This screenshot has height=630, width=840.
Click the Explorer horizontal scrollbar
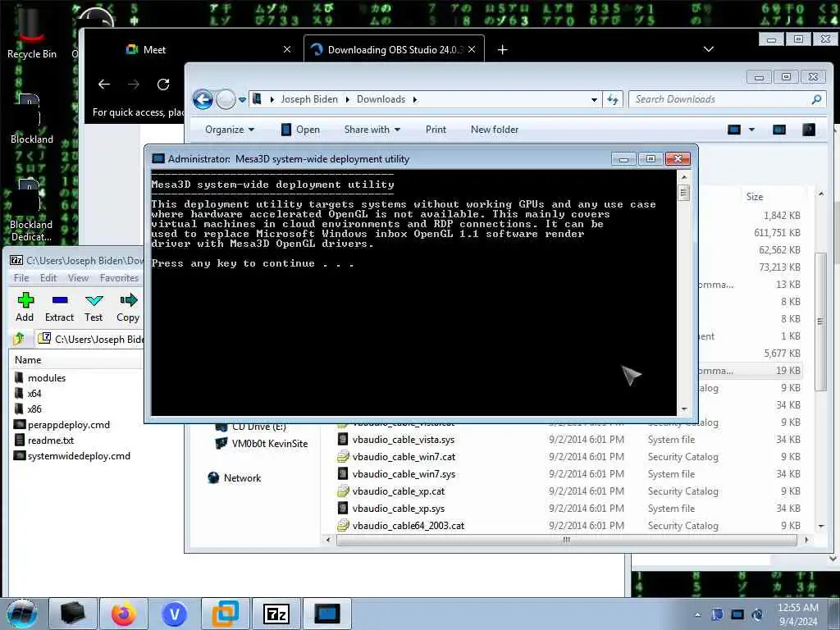[566, 540]
